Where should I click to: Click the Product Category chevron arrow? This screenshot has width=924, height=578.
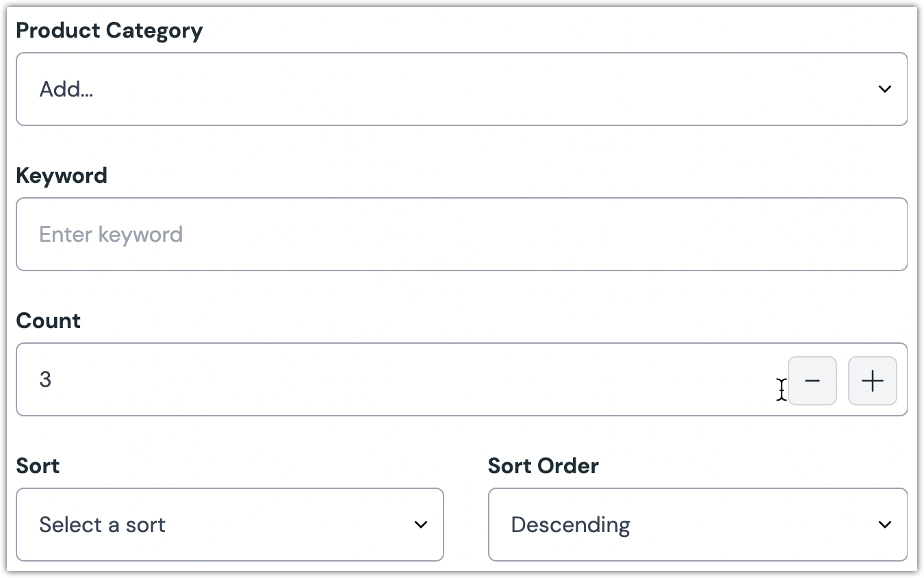coord(884,89)
